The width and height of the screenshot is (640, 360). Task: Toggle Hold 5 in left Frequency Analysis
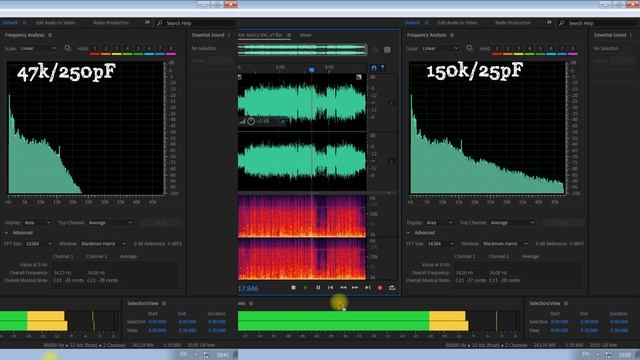tap(138, 49)
